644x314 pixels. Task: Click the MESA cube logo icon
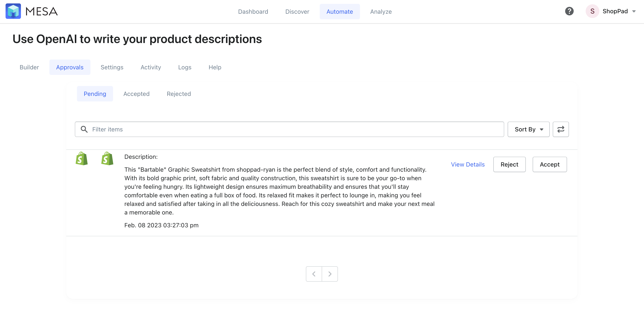click(x=13, y=11)
